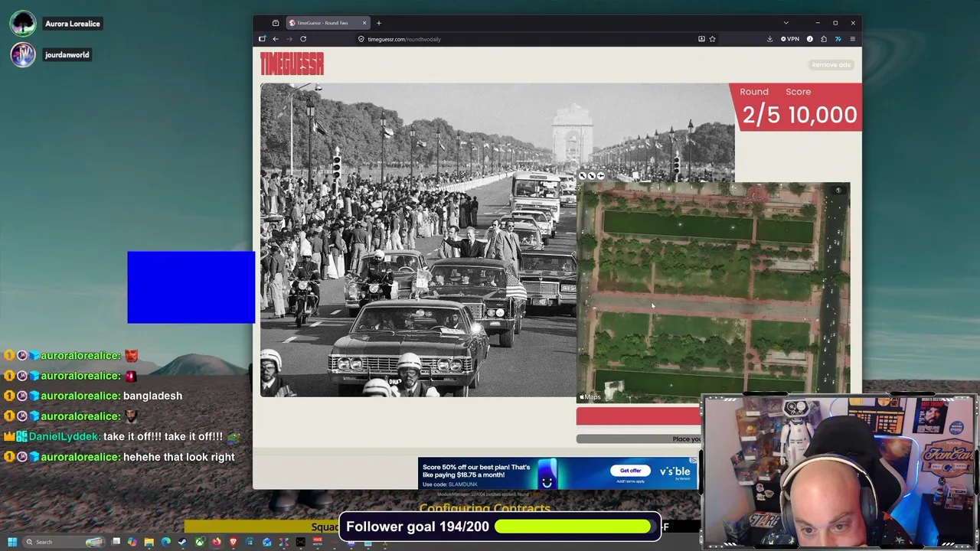This screenshot has height=551, width=980.
Task: Reload the TimeGuessr page
Action: click(x=303, y=39)
